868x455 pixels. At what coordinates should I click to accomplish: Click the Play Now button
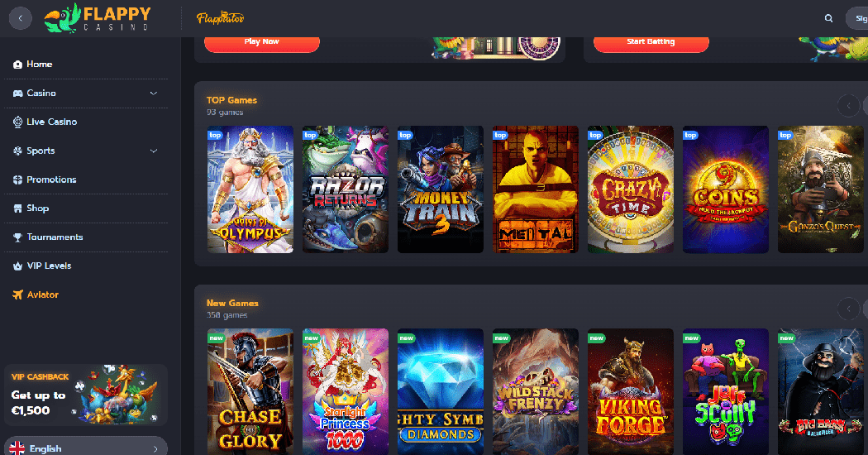tap(262, 43)
